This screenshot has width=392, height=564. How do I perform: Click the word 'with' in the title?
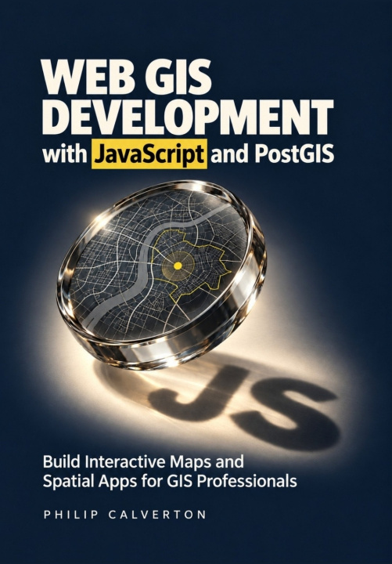tap(65, 154)
